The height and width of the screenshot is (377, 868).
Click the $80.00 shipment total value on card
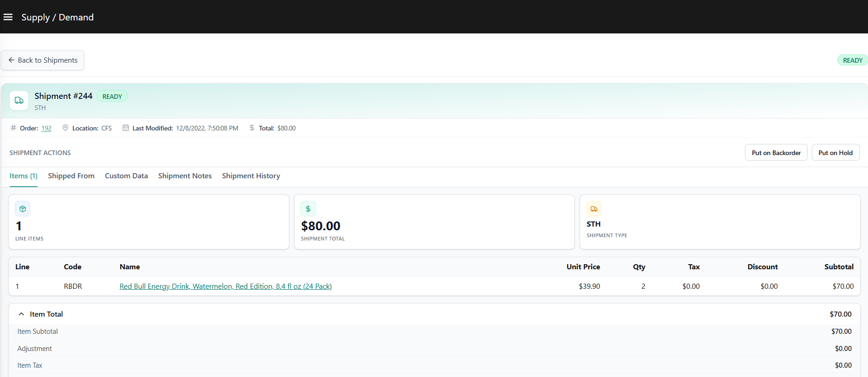(321, 226)
